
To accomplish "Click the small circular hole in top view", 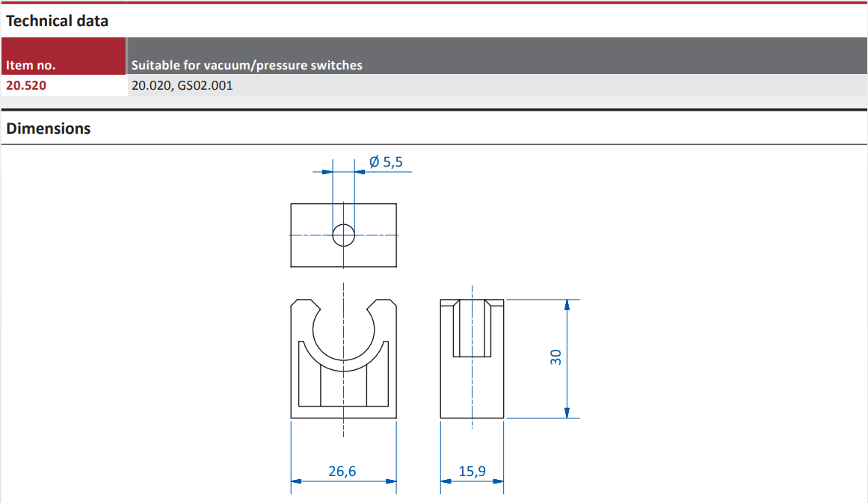I will pos(344,235).
